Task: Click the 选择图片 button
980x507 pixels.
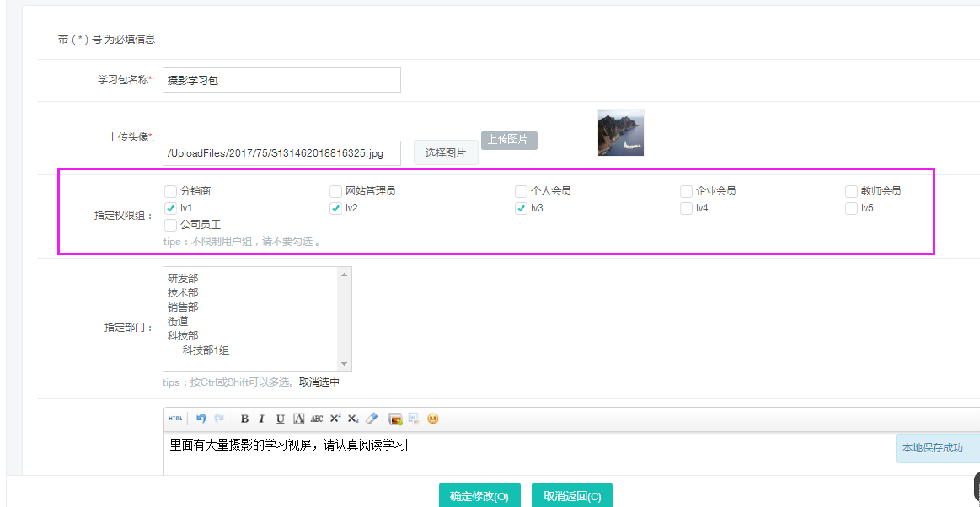Action: tap(446, 153)
